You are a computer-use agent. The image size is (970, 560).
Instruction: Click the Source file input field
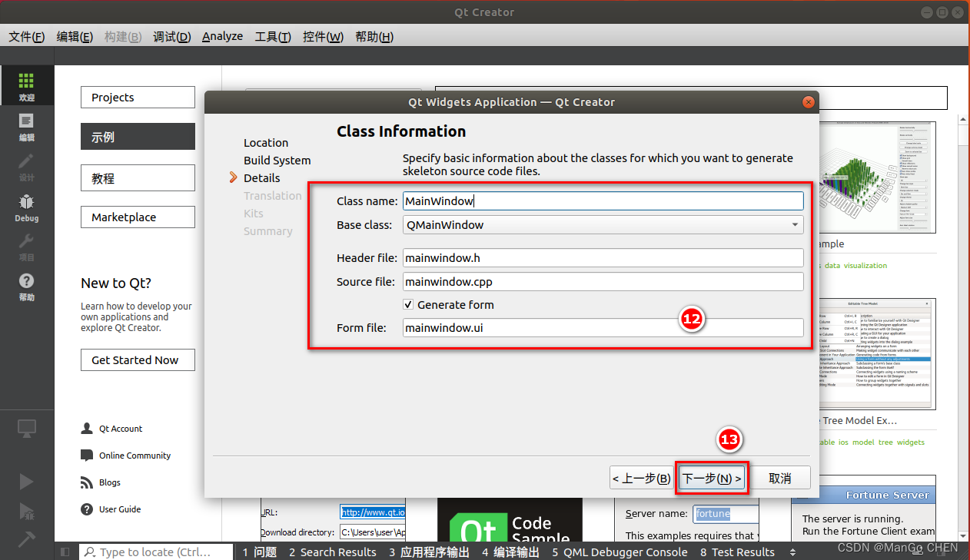603,282
